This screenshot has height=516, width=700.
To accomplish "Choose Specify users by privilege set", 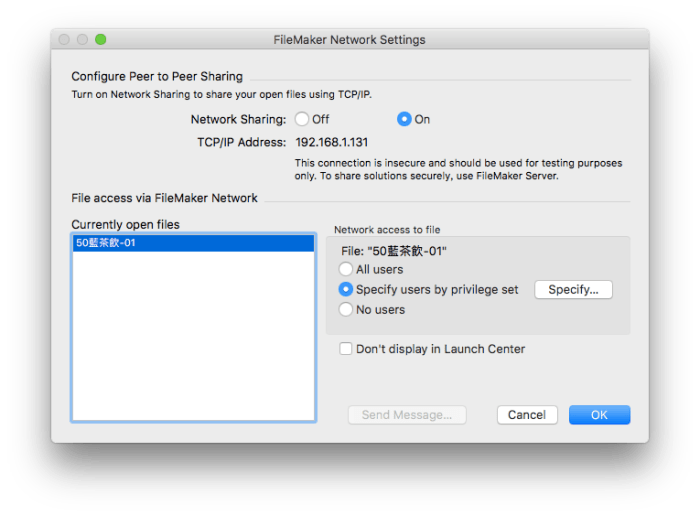I will pyautogui.click(x=346, y=289).
